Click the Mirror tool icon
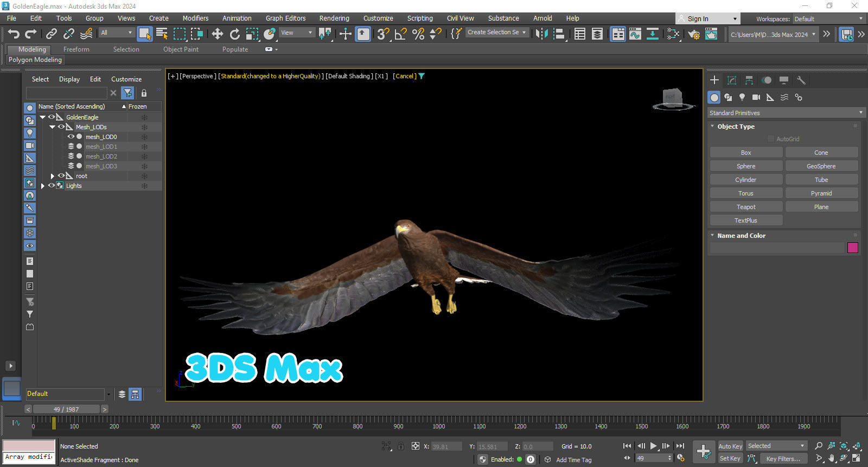The height and width of the screenshot is (467, 868). coord(541,34)
